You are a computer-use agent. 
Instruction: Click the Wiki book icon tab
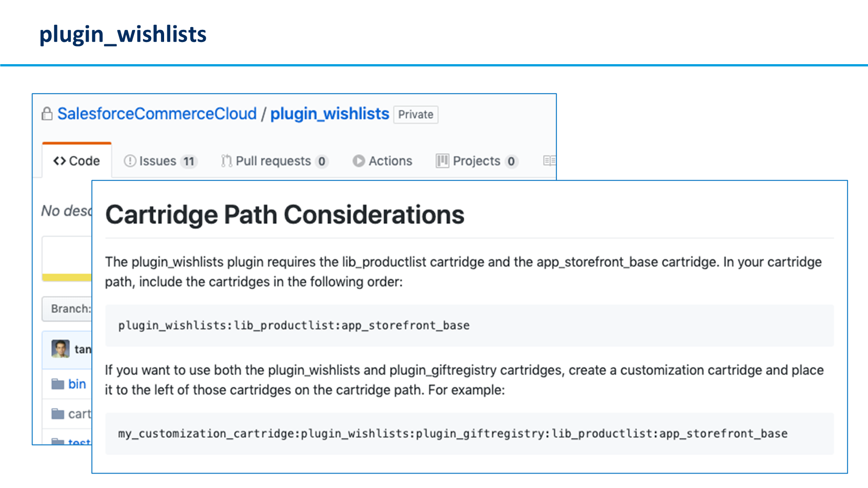point(549,160)
